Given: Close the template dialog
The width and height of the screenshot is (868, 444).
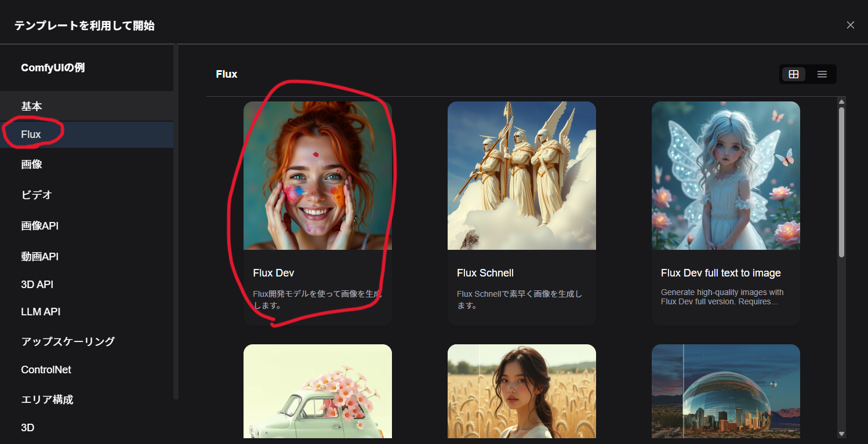Looking at the screenshot, I should click(x=851, y=25).
